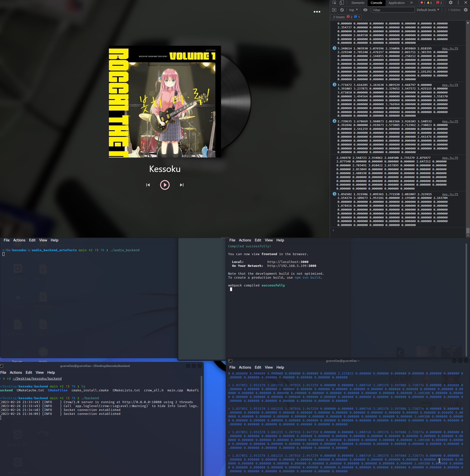The height and width of the screenshot is (476, 470).
Task: Open console settings gear beside hidden count
Action: [466, 10]
